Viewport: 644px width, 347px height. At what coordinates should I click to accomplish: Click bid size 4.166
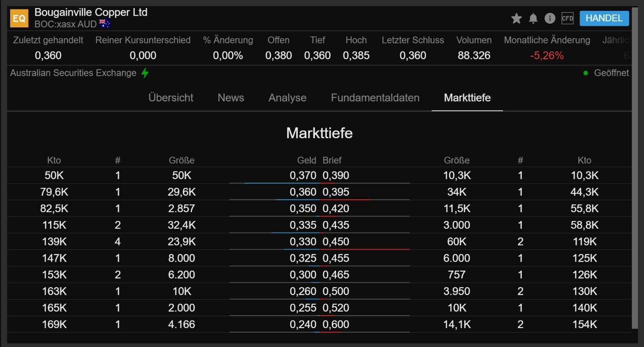[x=182, y=324]
